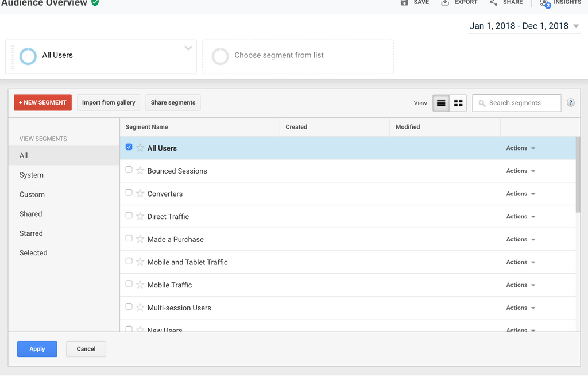The width and height of the screenshot is (588, 376).
Task: Open the date range dropdown
Action: [576, 26]
